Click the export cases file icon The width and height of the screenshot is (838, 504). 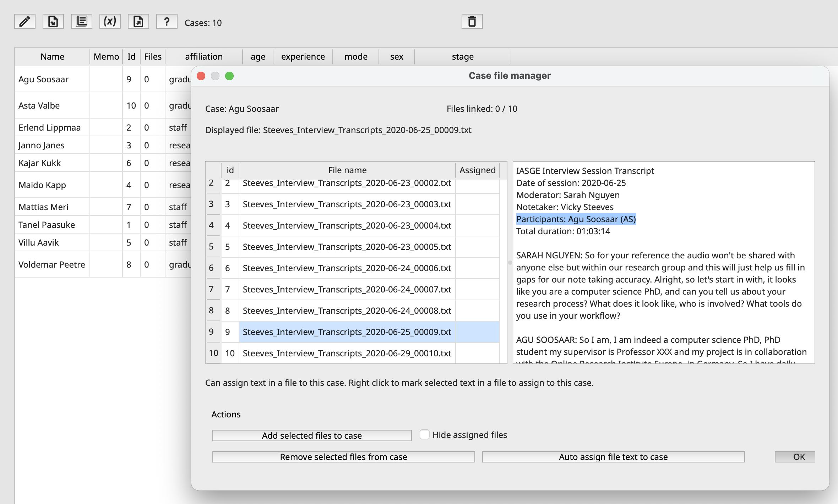pyautogui.click(x=138, y=22)
